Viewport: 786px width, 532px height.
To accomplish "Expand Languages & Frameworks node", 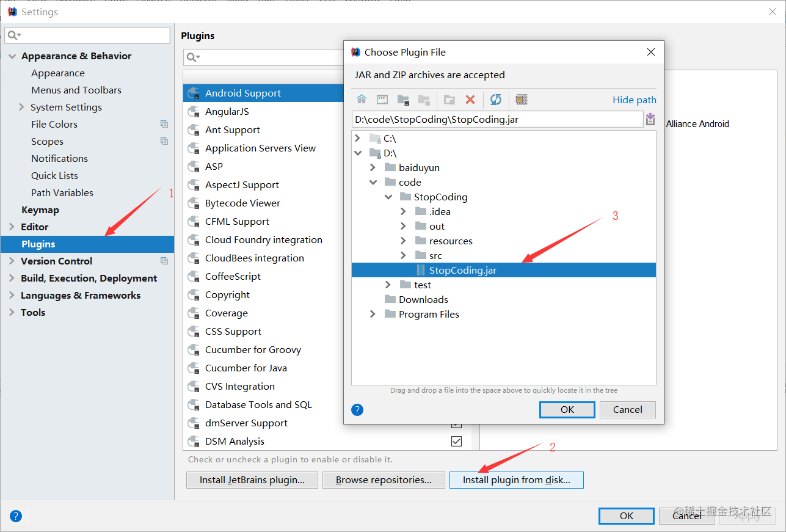I will 13,295.
